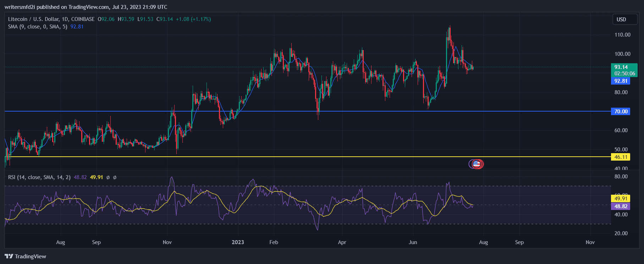Image resolution: width=644 pixels, height=264 pixels.
Task: Select the Litecoin / U.S. Dollar symbol title
Action: pyautogui.click(x=51, y=19)
